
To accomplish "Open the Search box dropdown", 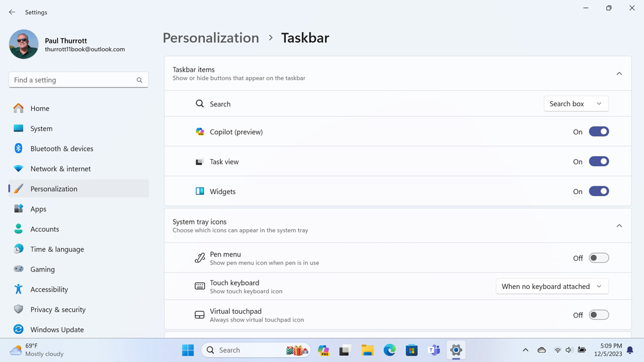I will [576, 104].
